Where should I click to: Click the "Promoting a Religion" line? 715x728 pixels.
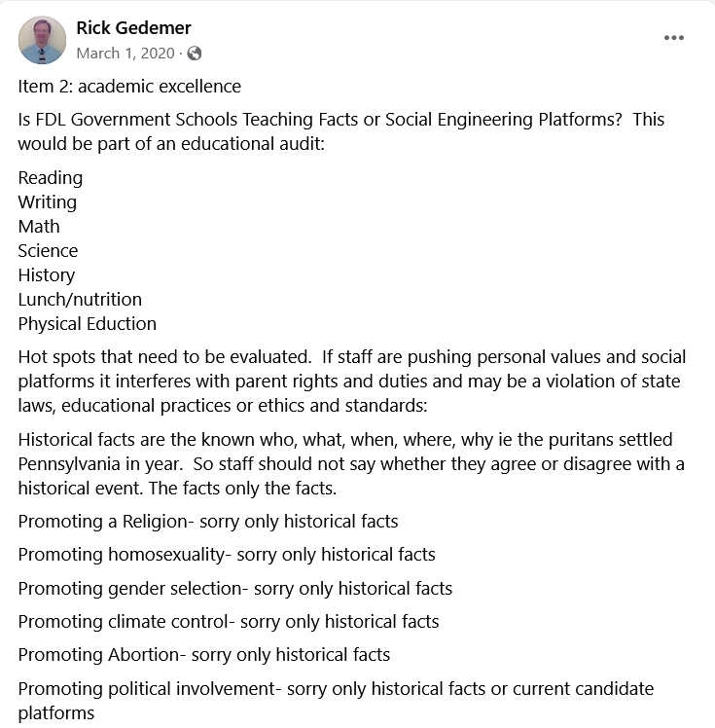click(x=208, y=522)
